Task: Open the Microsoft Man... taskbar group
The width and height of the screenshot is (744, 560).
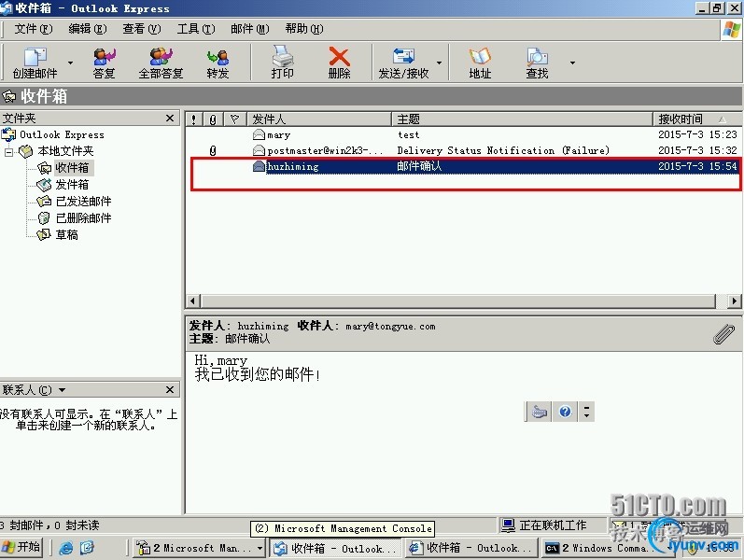Action: point(199,548)
